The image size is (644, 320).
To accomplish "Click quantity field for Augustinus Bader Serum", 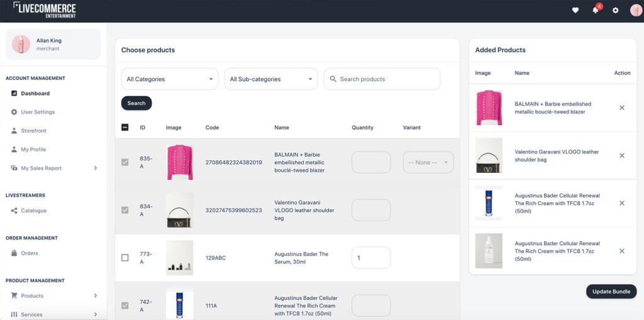I will [370, 258].
